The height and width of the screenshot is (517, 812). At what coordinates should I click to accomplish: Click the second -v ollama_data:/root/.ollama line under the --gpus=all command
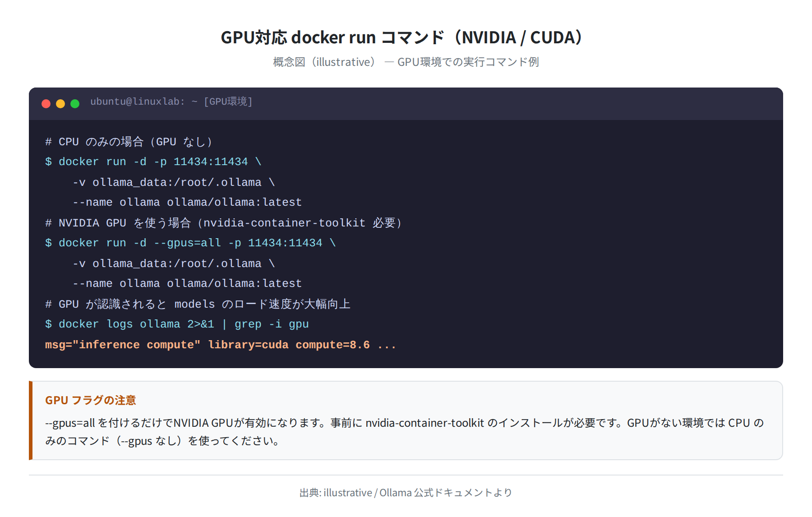coord(174,263)
